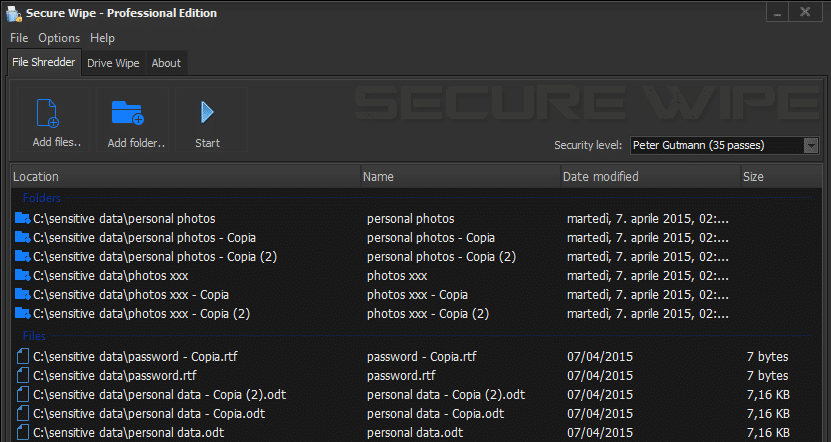
Task: Click the Peter Gutmann (35 passes) combo box
Action: click(x=724, y=145)
